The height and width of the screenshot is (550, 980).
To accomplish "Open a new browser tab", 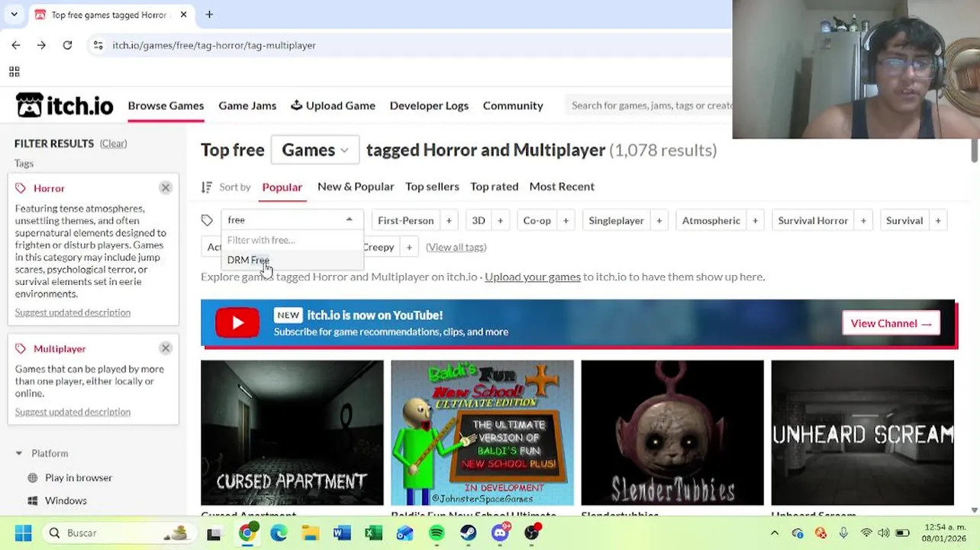I will point(209,15).
